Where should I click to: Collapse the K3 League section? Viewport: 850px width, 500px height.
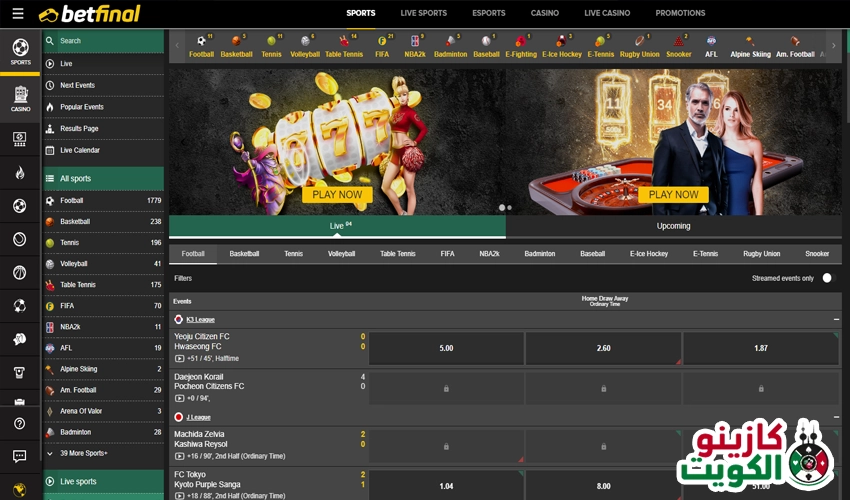coord(836,319)
